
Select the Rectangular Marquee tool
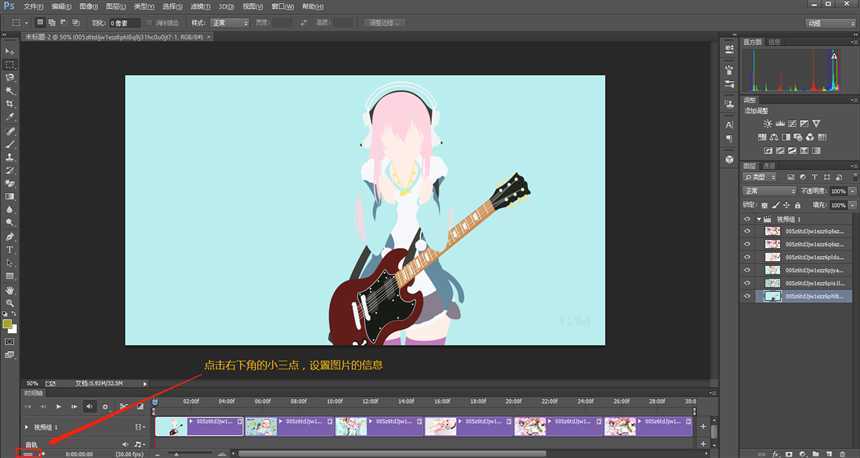pyautogui.click(x=10, y=64)
